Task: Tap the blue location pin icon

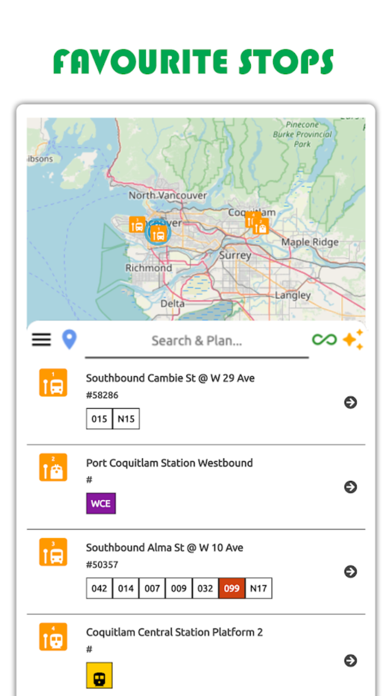Action: [x=69, y=340]
